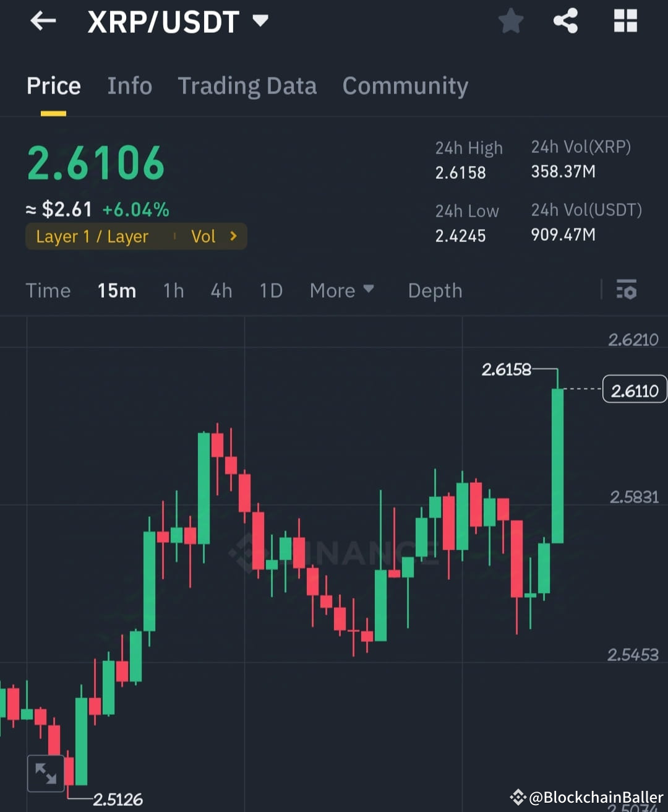The height and width of the screenshot is (812, 668).
Task: Click the back arrow to exit chart
Action: coord(42,20)
